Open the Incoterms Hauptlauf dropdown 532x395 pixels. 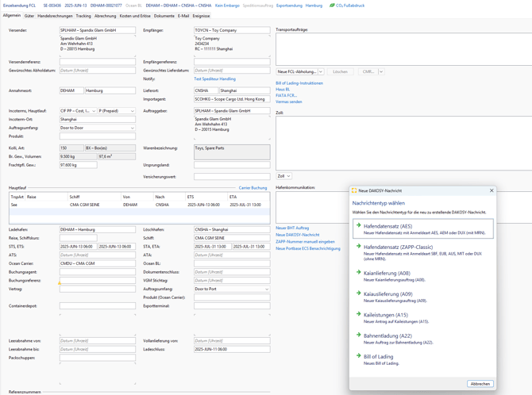[94, 111]
